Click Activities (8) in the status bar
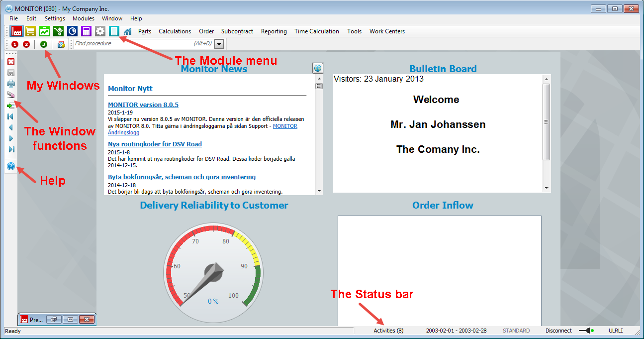644x339 pixels. pyautogui.click(x=388, y=331)
